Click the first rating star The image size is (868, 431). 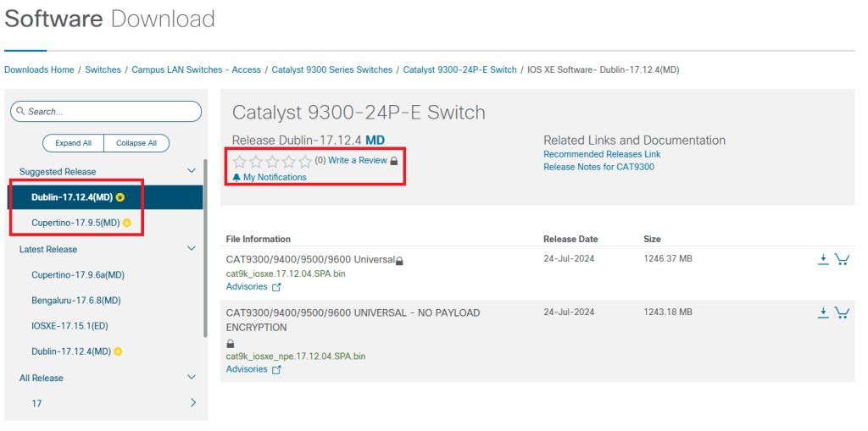click(240, 161)
